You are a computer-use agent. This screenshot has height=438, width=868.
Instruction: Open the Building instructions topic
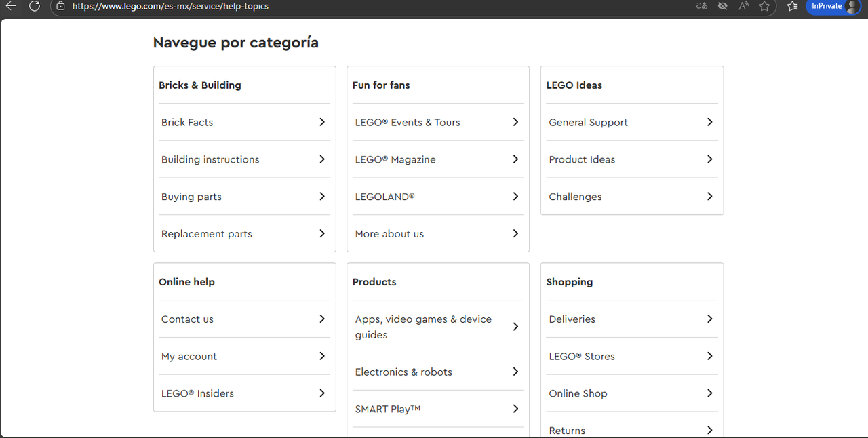(210, 159)
